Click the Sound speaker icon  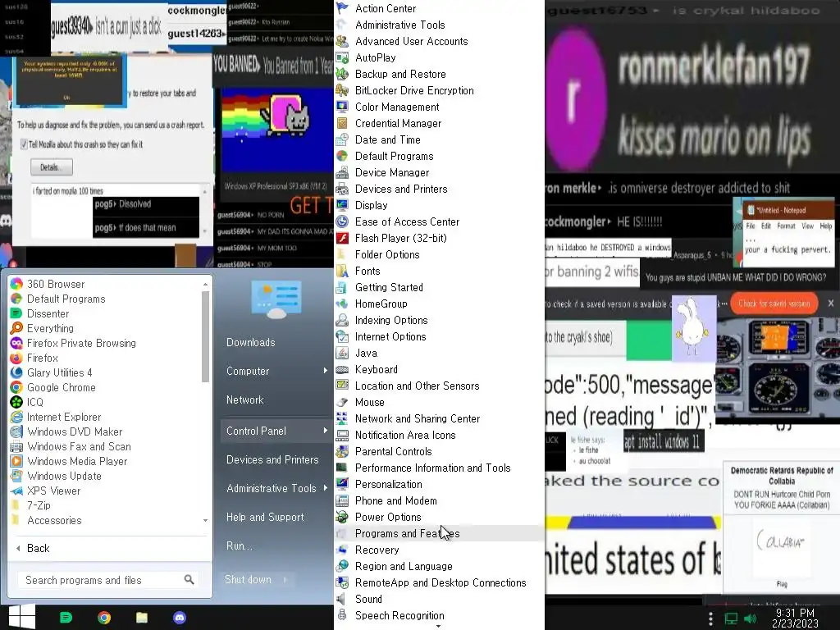[x=342, y=599]
